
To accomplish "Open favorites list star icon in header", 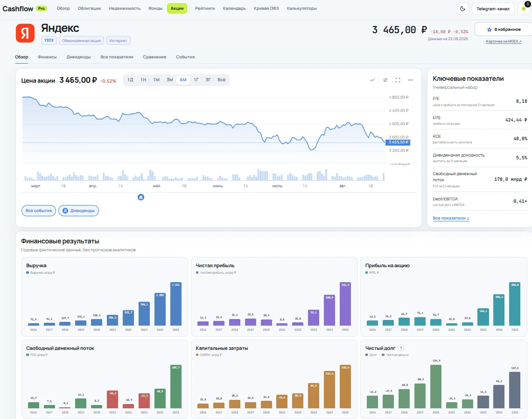I will (x=524, y=8).
